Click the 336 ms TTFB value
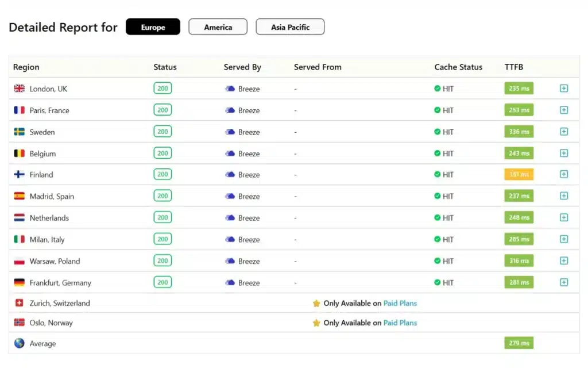The width and height of the screenshot is (588, 368). click(519, 132)
